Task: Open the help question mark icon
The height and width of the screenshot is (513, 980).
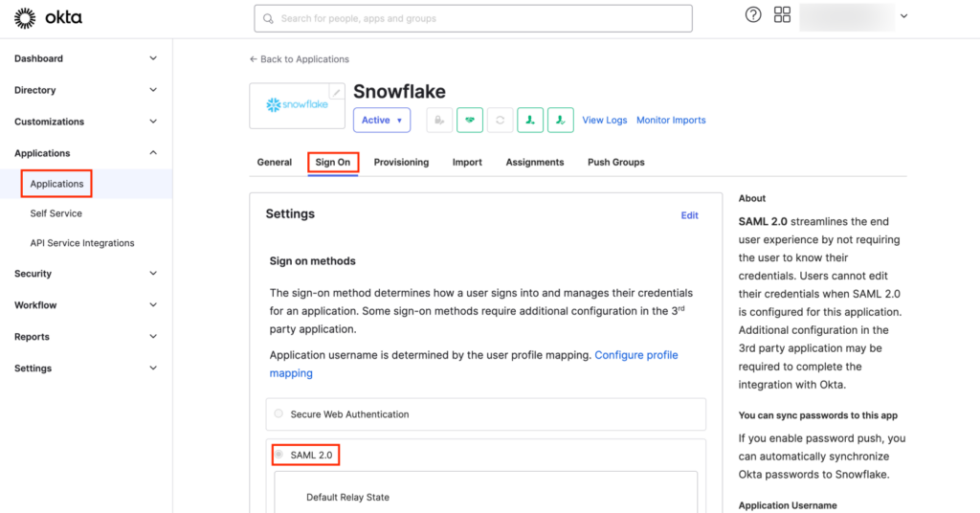Action: (x=753, y=15)
